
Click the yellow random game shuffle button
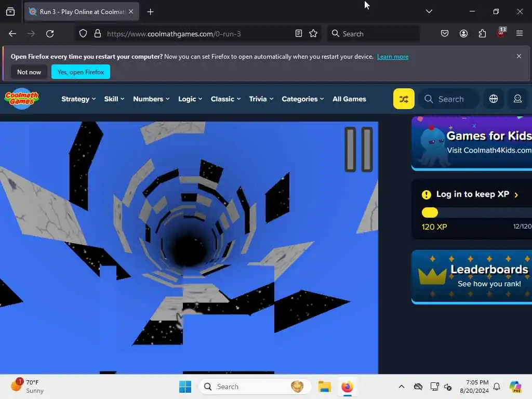404,99
